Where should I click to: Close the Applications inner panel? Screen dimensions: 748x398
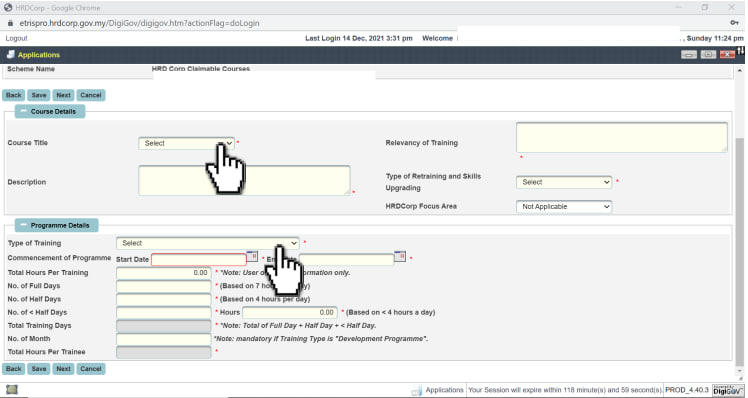(727, 54)
